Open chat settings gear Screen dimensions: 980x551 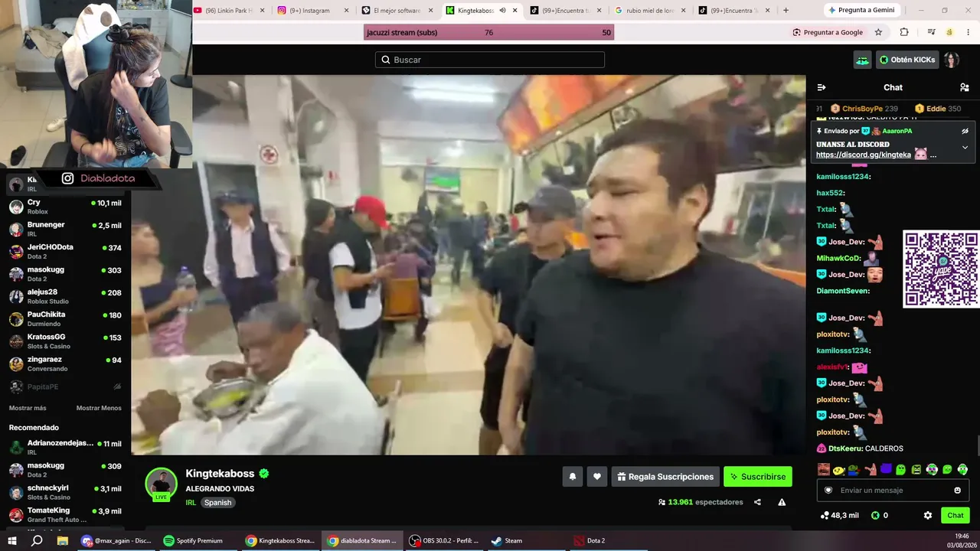(928, 515)
